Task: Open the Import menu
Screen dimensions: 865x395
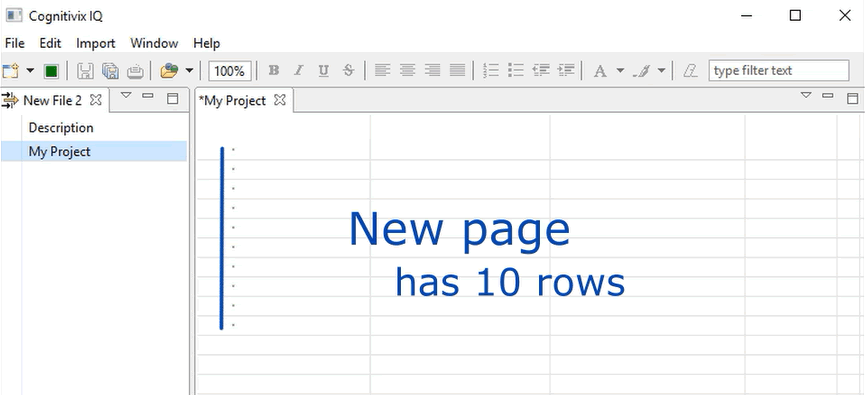Action: coord(95,43)
